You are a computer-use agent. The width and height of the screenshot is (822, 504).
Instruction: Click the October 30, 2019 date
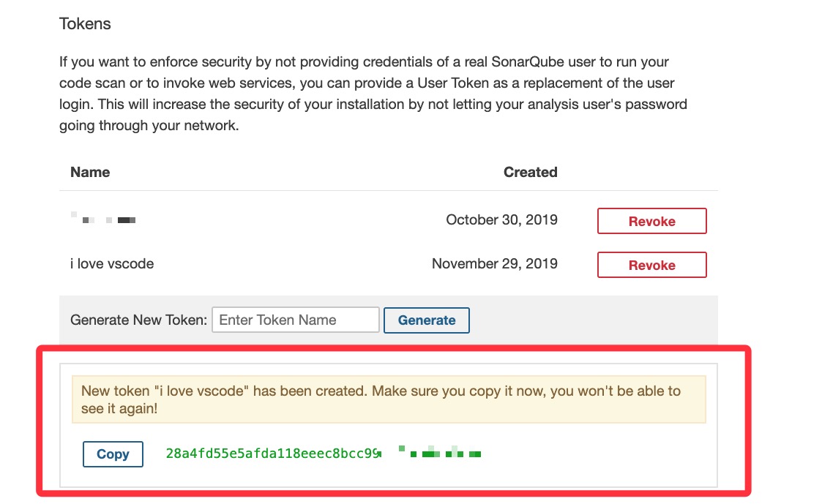(x=501, y=219)
